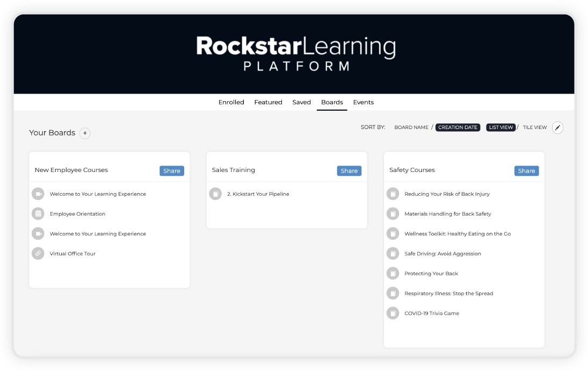Click link icon beside Virtual Office Tour
Screen dimensions: 588x371
point(38,253)
